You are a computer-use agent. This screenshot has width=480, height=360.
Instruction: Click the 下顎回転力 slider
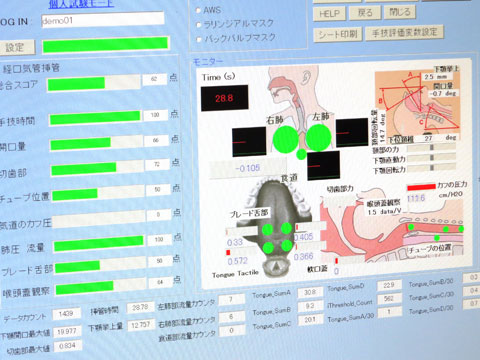tap(432, 168)
